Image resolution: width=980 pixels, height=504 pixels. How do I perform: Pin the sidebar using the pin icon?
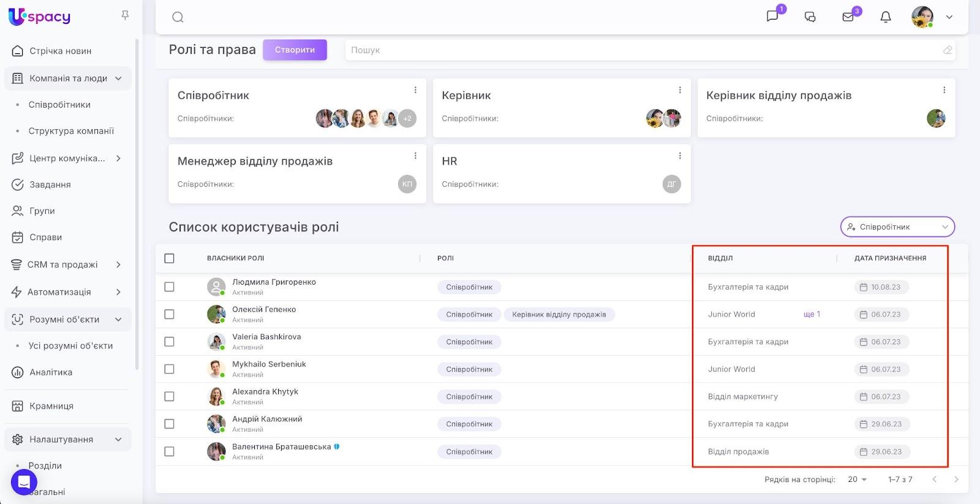tap(125, 15)
